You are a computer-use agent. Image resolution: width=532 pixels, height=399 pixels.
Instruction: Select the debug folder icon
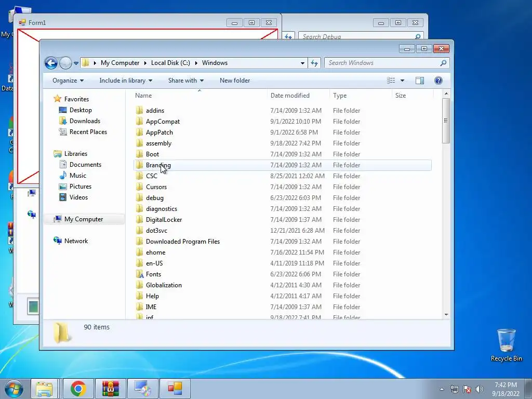click(139, 198)
